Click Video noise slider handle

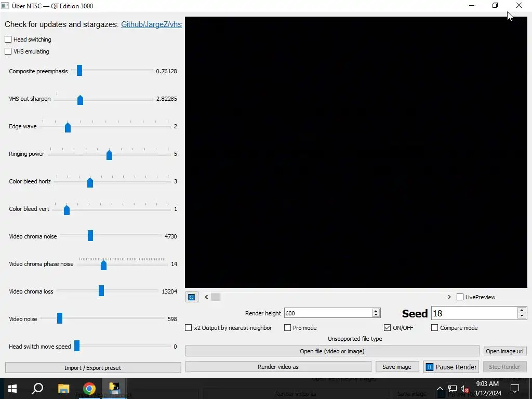pos(60,318)
